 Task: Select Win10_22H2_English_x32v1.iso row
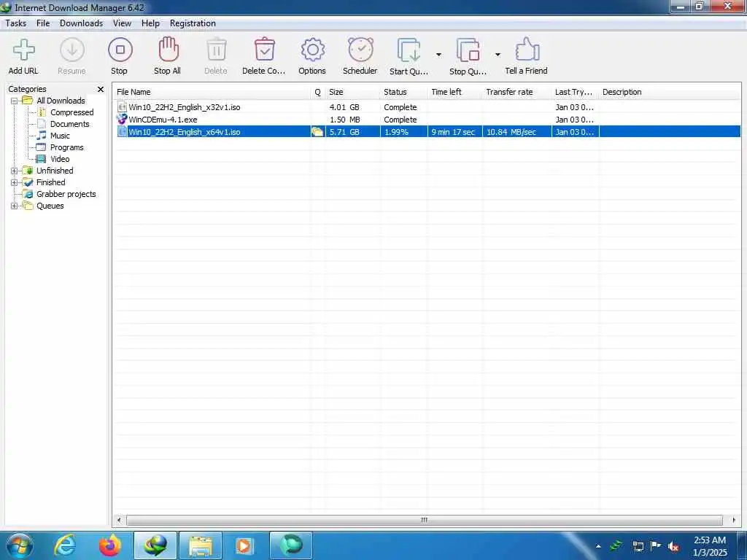(x=427, y=107)
